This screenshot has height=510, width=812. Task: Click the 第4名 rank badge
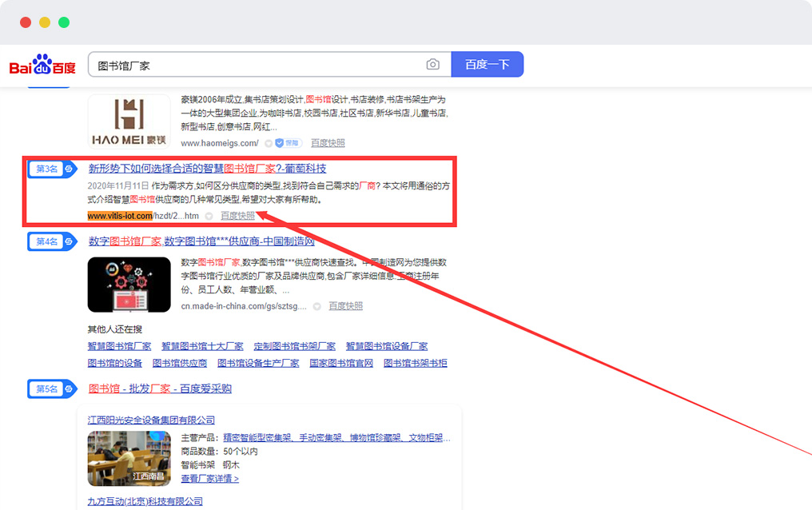52,241
